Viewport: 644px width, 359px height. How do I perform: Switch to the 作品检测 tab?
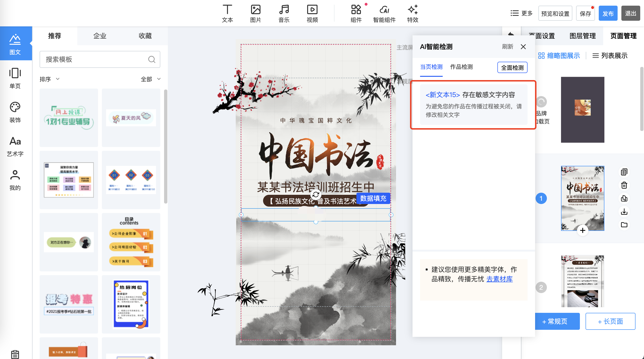[x=461, y=67]
